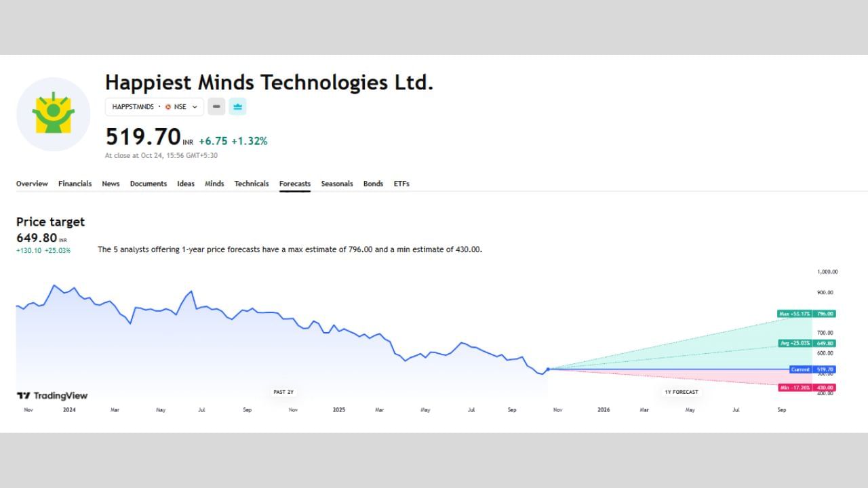Screen dimensions: 868x488
Task: Click the Max 796.00 forecast label
Action: (806, 314)
